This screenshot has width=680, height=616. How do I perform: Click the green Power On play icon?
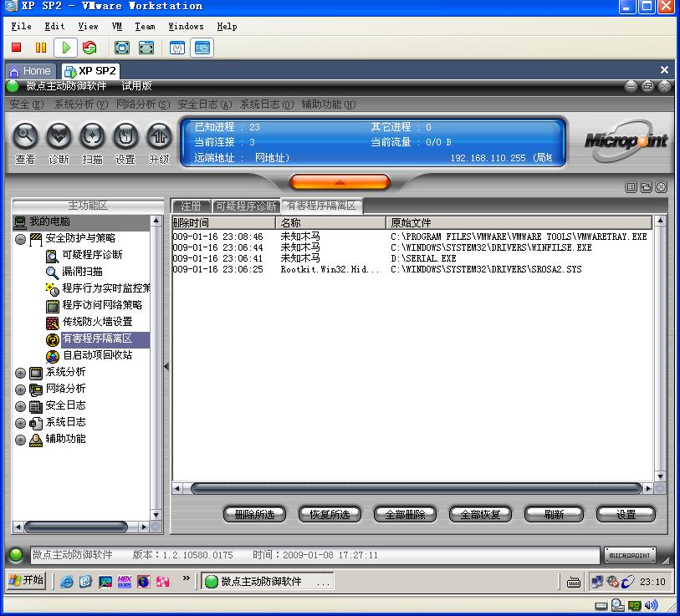coord(66,48)
